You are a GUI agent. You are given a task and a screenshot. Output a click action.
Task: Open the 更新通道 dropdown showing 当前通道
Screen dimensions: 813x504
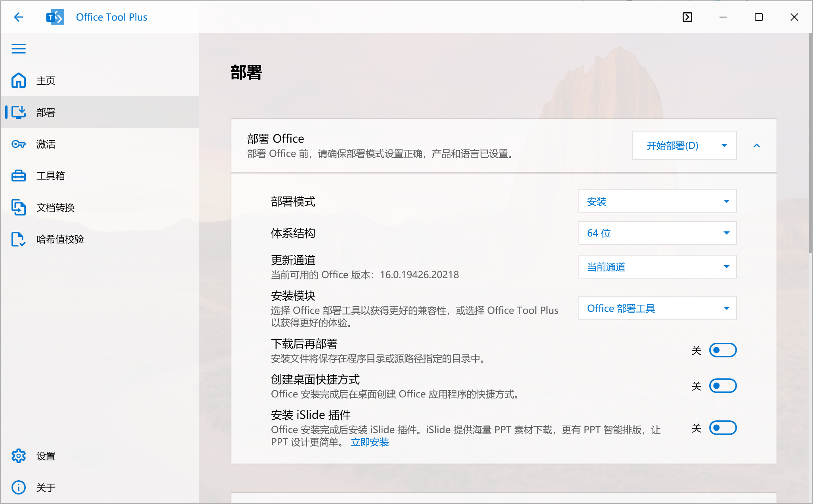(657, 267)
